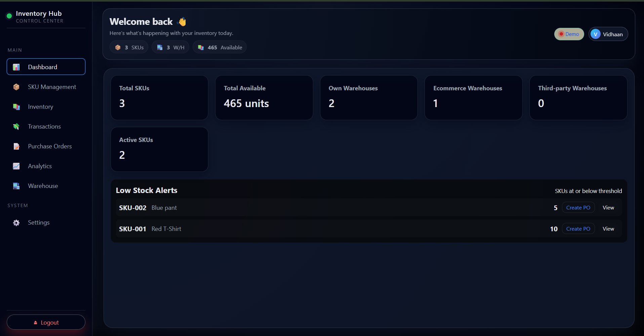The image size is (644, 336).
Task: Select the SKU Management icon in sidebar
Action: [x=16, y=87]
